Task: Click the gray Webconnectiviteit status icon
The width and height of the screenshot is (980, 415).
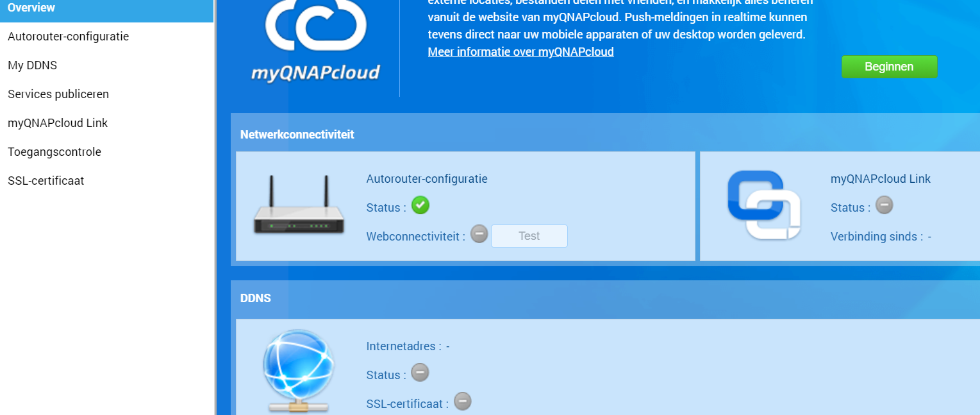Action: click(479, 234)
